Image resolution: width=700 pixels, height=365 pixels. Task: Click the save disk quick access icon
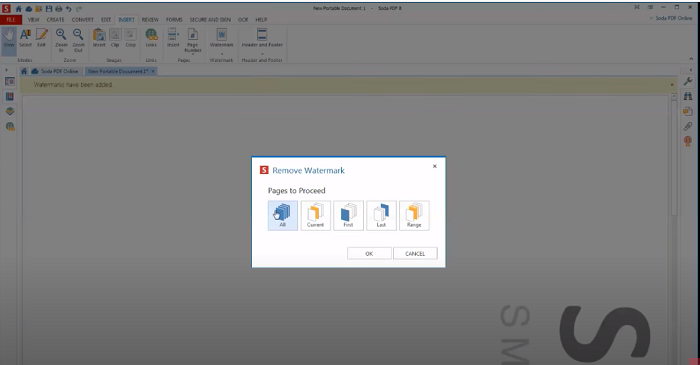pos(49,9)
